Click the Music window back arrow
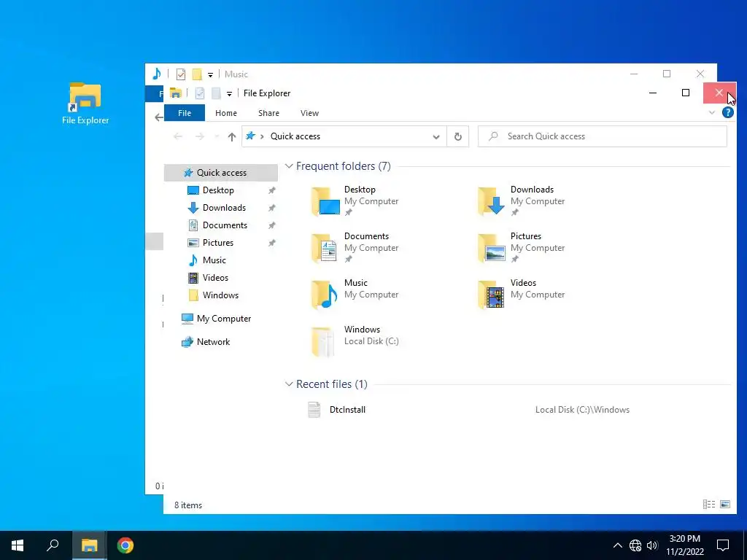This screenshot has width=747, height=560. [x=158, y=117]
